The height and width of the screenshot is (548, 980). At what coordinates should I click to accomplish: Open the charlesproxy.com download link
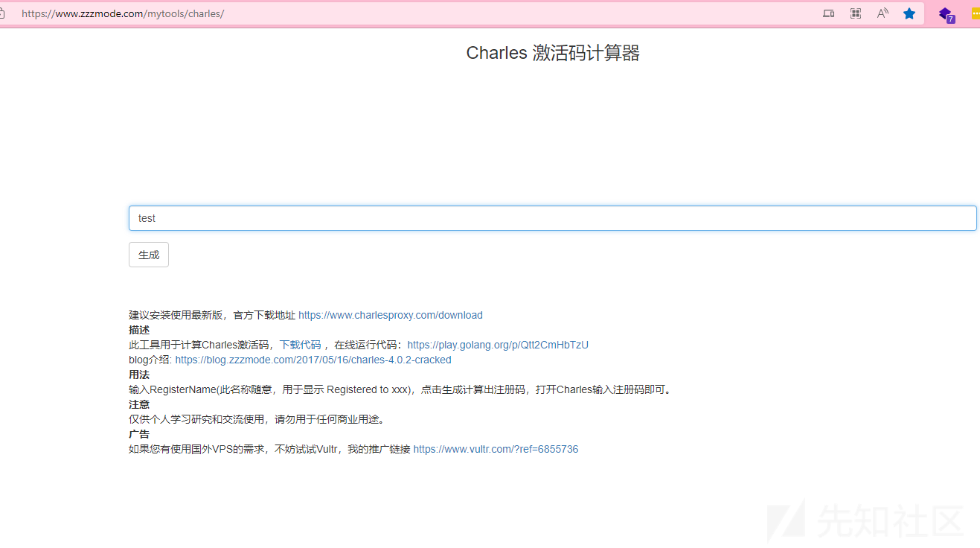pyautogui.click(x=391, y=315)
